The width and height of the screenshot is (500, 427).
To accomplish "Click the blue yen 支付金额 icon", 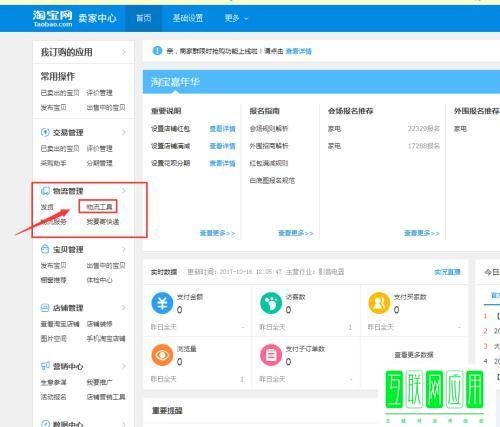I will tap(162, 303).
